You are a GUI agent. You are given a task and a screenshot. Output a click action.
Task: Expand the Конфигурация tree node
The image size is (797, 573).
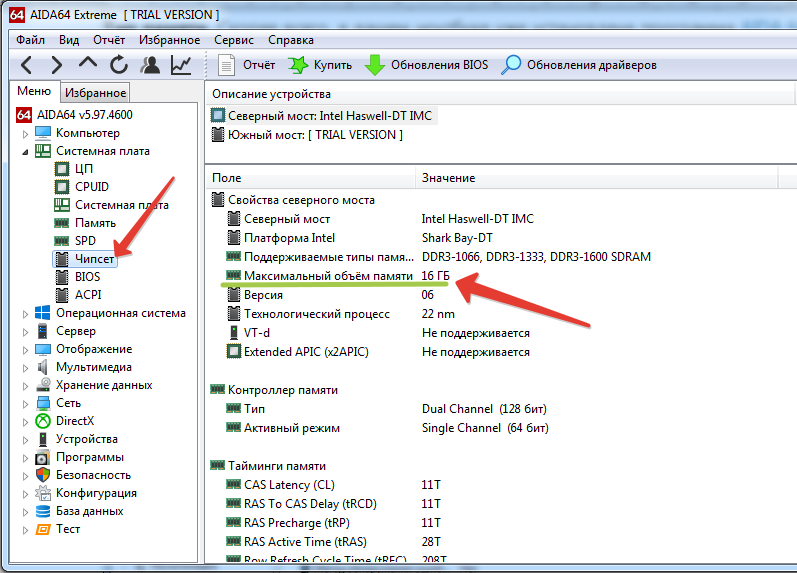(25, 494)
